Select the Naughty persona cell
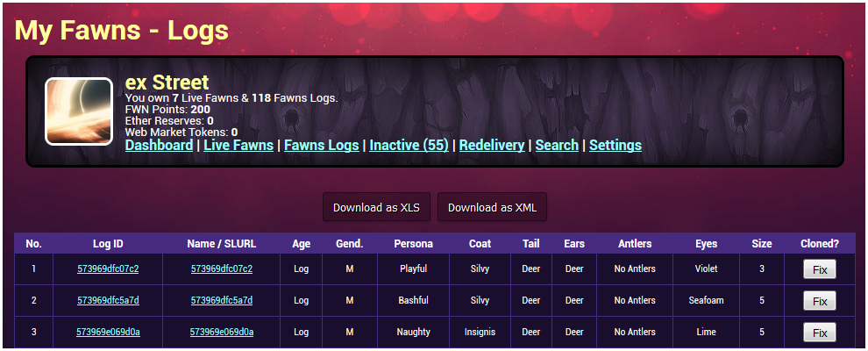Viewport: 868px width, 351px height. (x=414, y=333)
